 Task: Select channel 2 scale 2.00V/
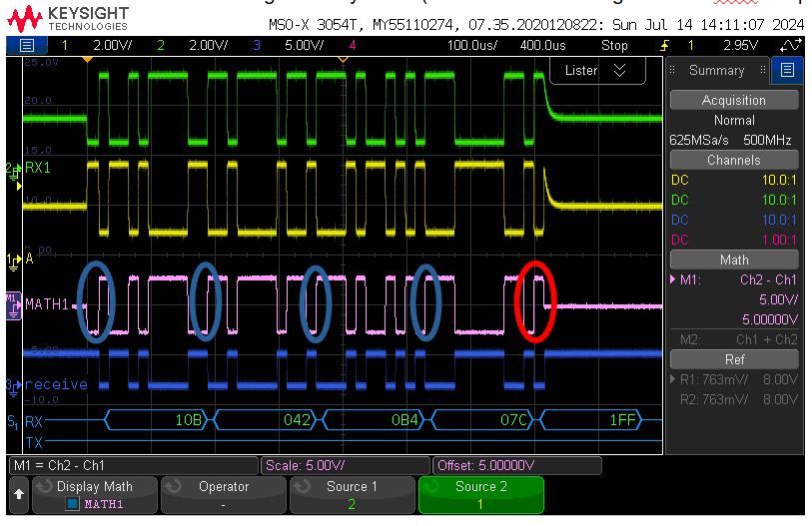(x=208, y=46)
